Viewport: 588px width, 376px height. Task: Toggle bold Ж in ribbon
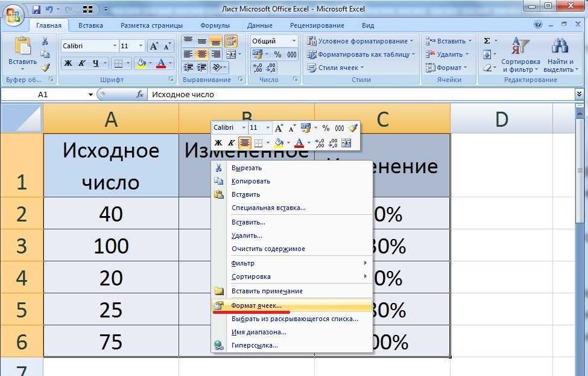68,63
